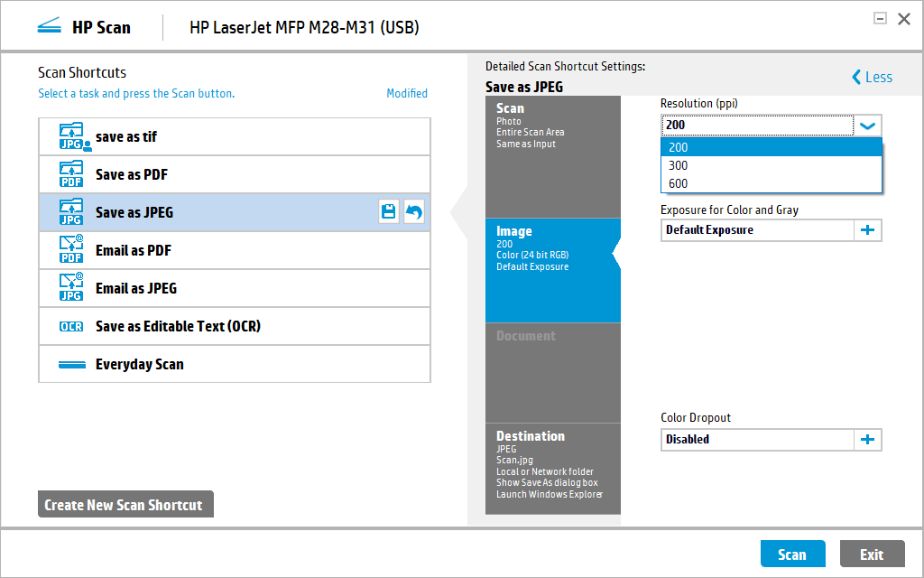
Task: Click the plus icon next to Color Dropout
Action: (867, 440)
